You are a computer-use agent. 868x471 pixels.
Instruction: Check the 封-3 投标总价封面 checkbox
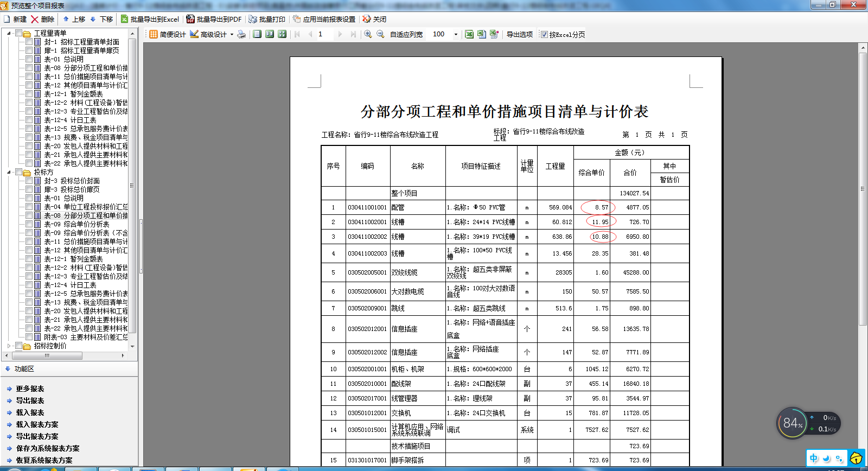point(29,181)
